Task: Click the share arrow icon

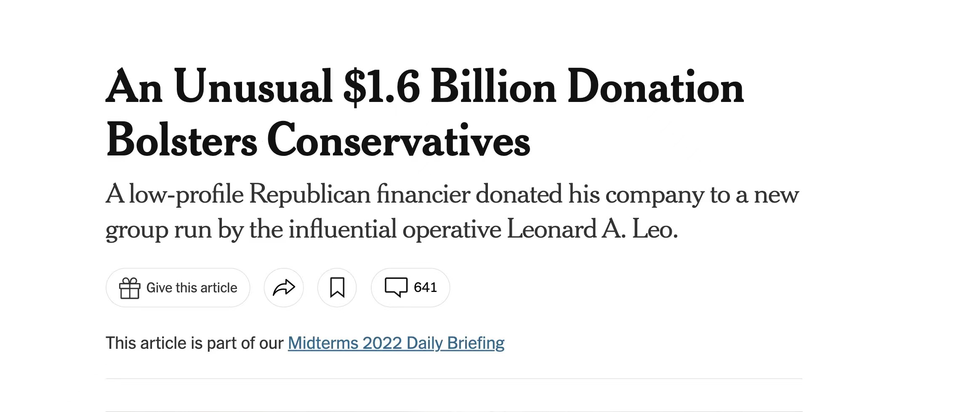Action: pos(284,288)
